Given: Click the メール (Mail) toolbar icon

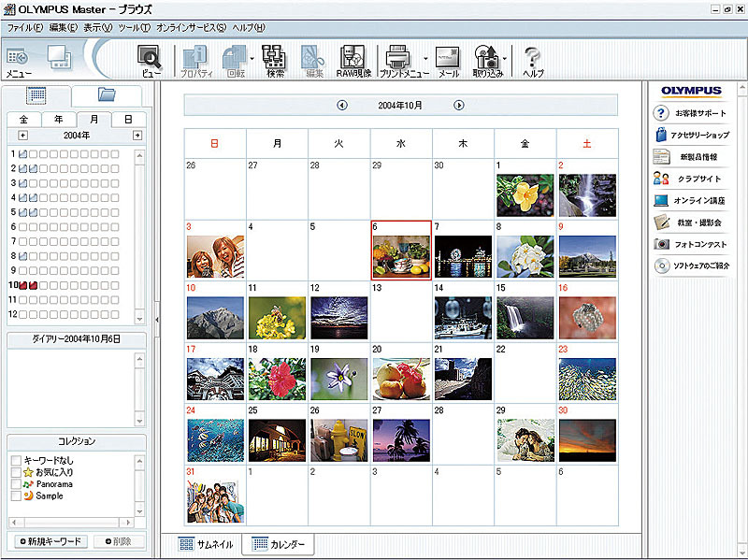Looking at the screenshot, I should [449, 61].
